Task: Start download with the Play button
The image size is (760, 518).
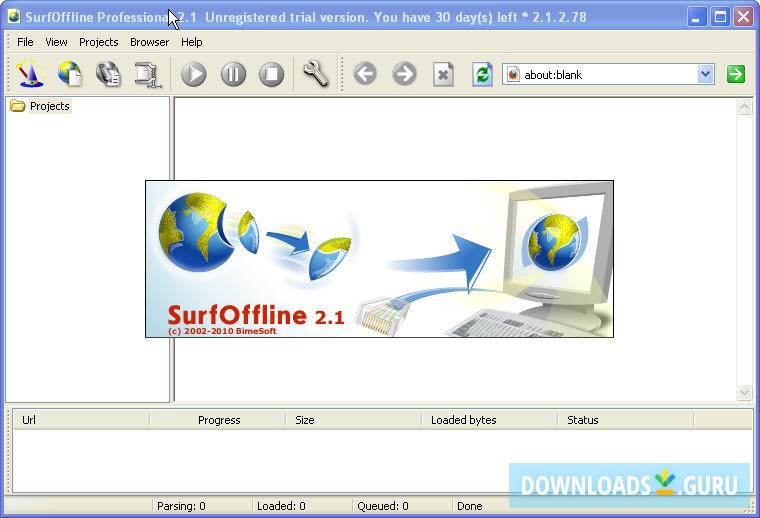Action: (193, 74)
